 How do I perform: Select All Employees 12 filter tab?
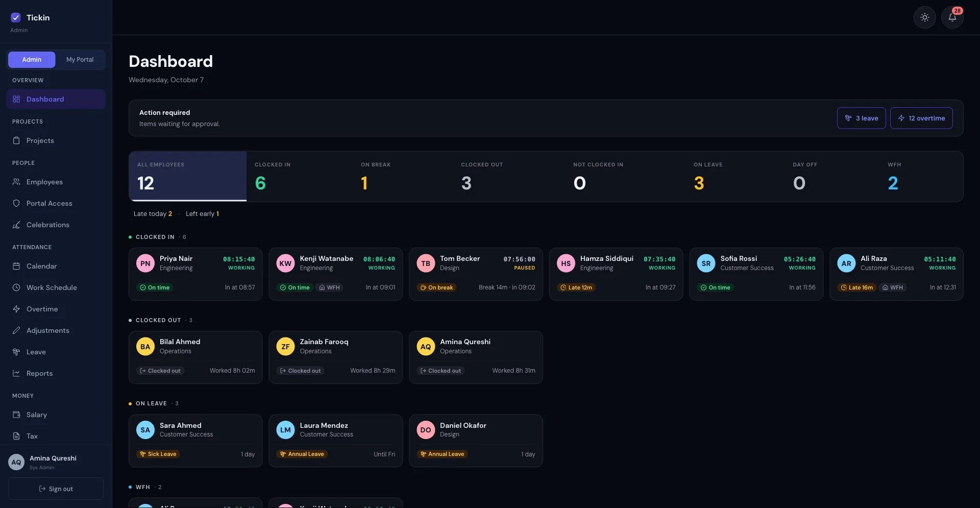188,176
